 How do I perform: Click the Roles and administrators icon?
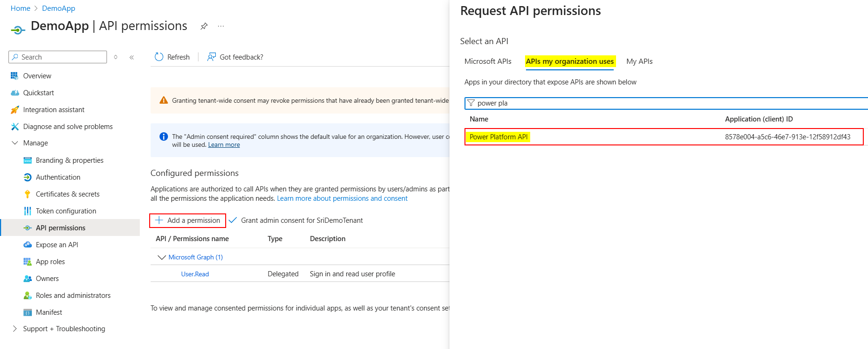[28, 296]
